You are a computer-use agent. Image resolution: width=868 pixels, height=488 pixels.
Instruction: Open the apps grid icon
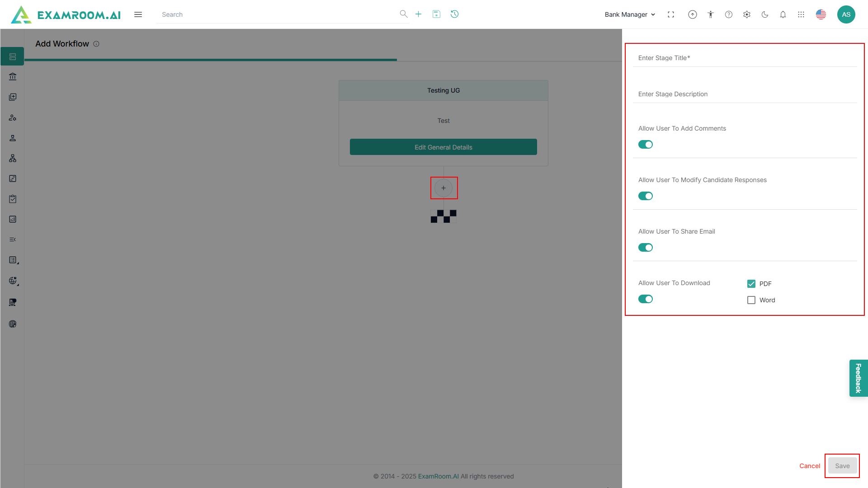[x=801, y=14]
